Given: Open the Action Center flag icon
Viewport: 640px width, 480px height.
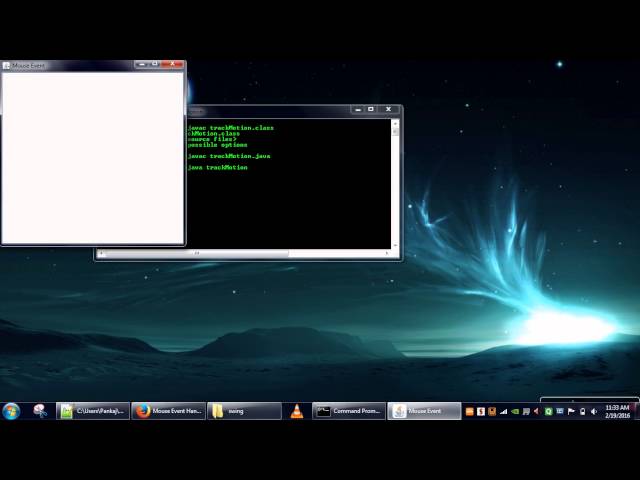Looking at the screenshot, I should (x=571, y=411).
